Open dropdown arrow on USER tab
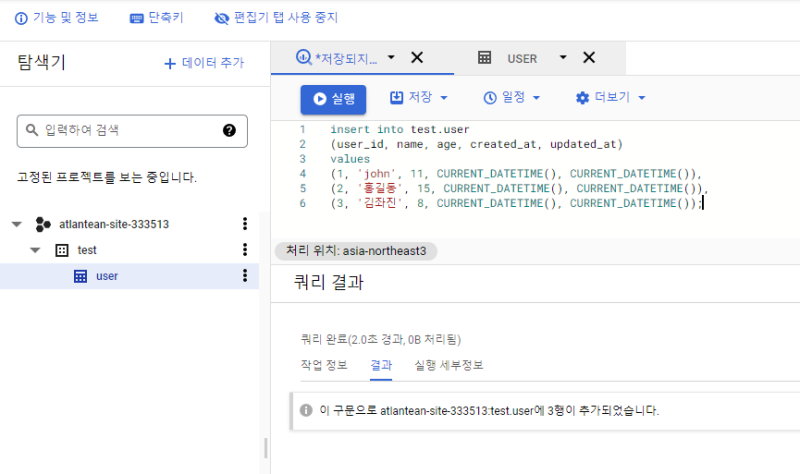800x474 pixels. tap(563, 58)
